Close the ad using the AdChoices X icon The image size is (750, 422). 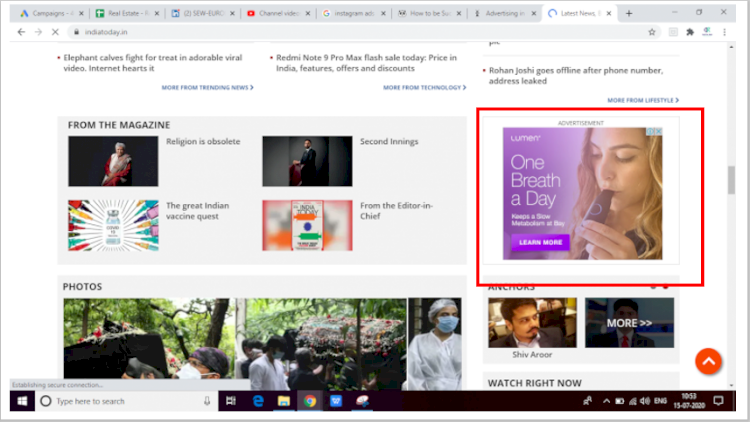[x=658, y=131]
